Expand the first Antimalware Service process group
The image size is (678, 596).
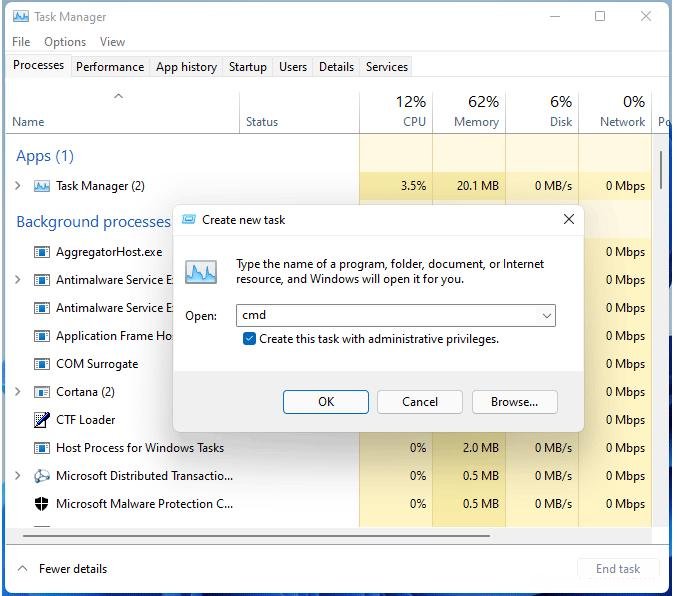[x=18, y=280]
